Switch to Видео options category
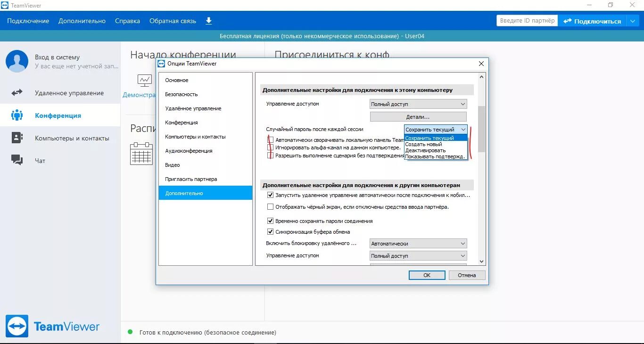This screenshot has height=344, width=644. [x=206, y=165]
